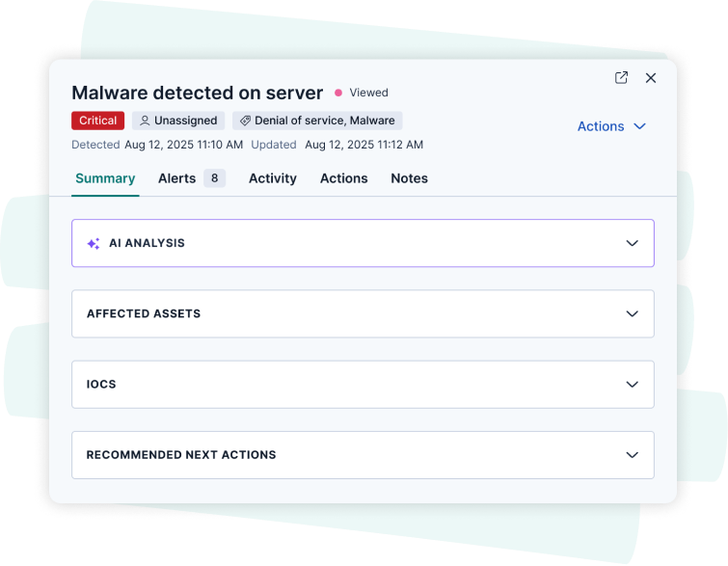Expand the IOCs section chevron
The width and height of the screenshot is (728, 566).
coord(632,385)
